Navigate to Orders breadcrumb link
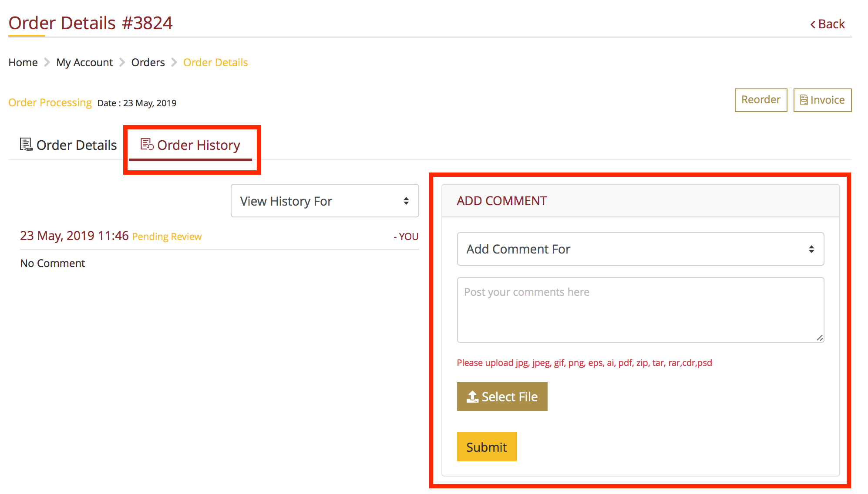 [x=148, y=62]
